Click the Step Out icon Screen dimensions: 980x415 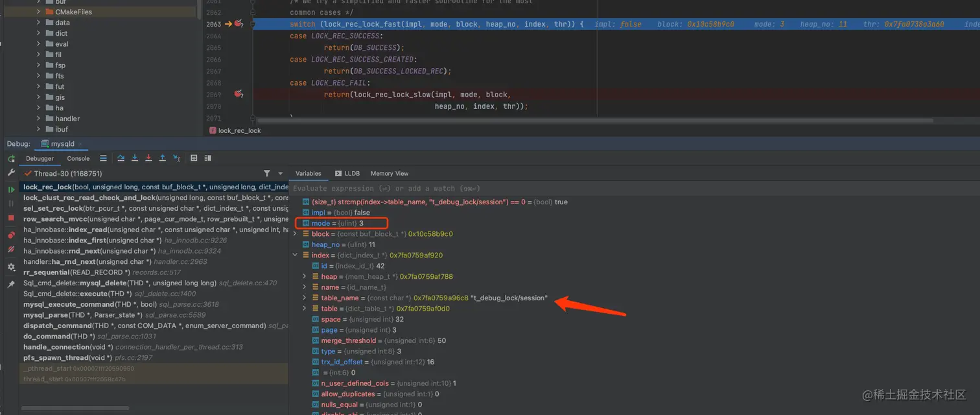click(x=162, y=158)
